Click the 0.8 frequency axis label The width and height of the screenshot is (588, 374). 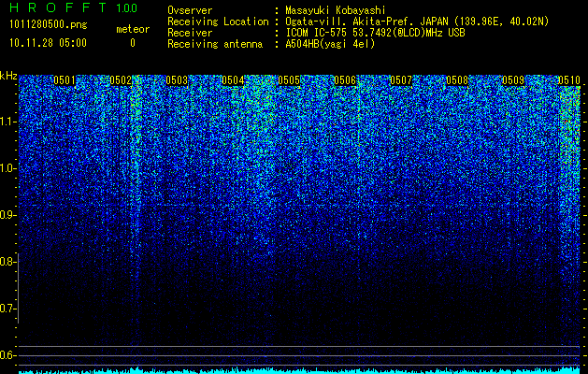click(x=8, y=262)
